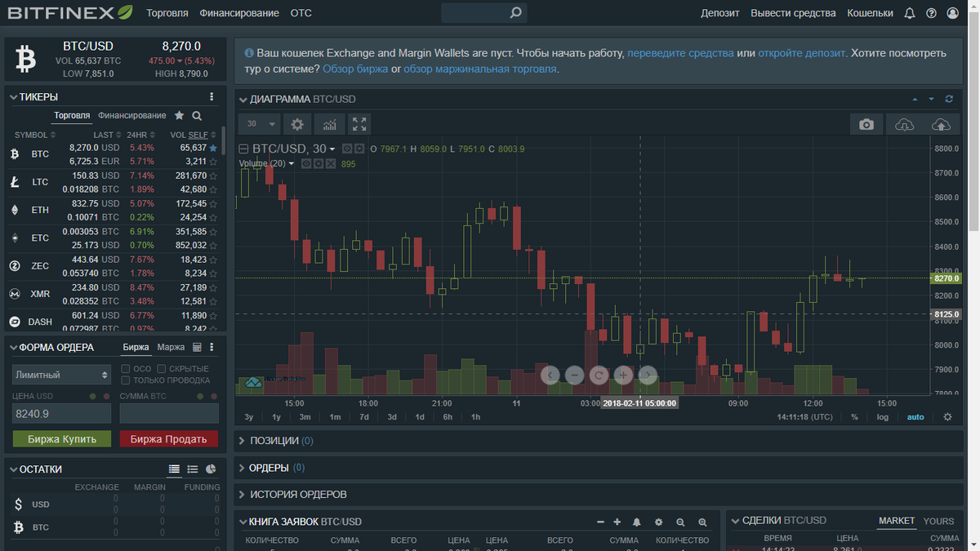Image resolution: width=980 pixels, height=551 pixels.
Task: Refresh the chart panel icon
Action: [949, 99]
